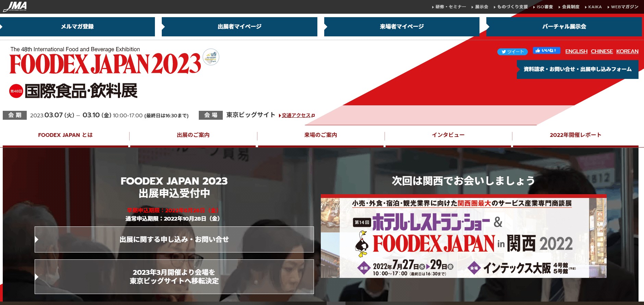Click the 48th International Food and Beverage Exhibition tagline
This screenshot has height=305, width=644.
click(75, 49)
